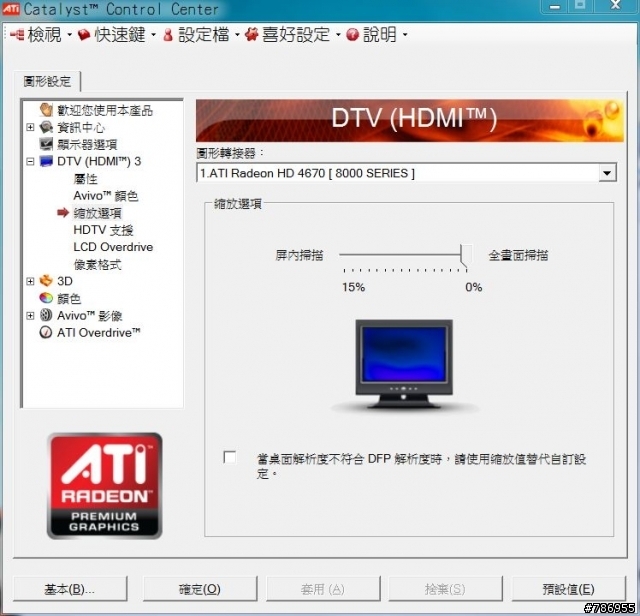Click the ATI Radeon HD 4670 combo box
Viewport: 640px width, 616px height.
pos(406,173)
